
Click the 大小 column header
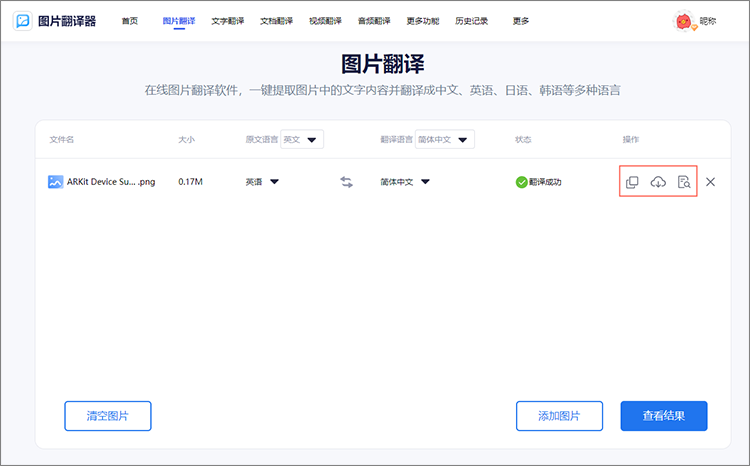coord(187,139)
